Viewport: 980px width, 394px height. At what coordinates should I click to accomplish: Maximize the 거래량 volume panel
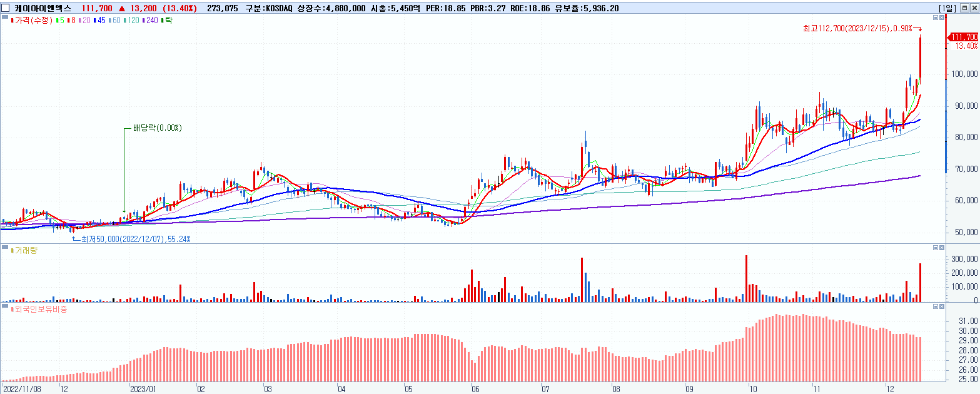click(935, 248)
